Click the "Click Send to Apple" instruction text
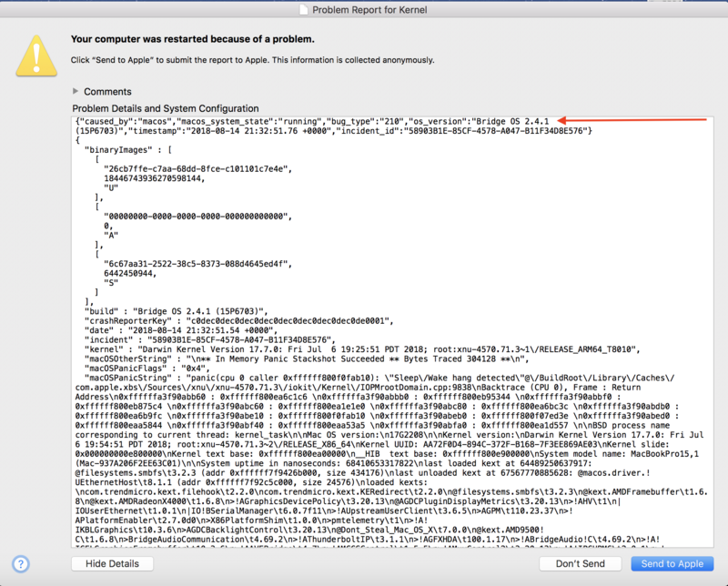Image resolution: width=728 pixels, height=586 pixels. 253,60
